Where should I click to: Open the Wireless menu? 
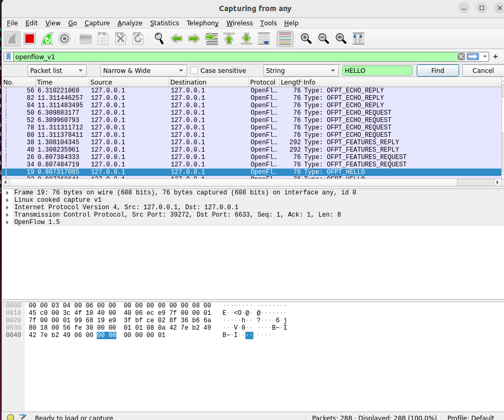(240, 23)
